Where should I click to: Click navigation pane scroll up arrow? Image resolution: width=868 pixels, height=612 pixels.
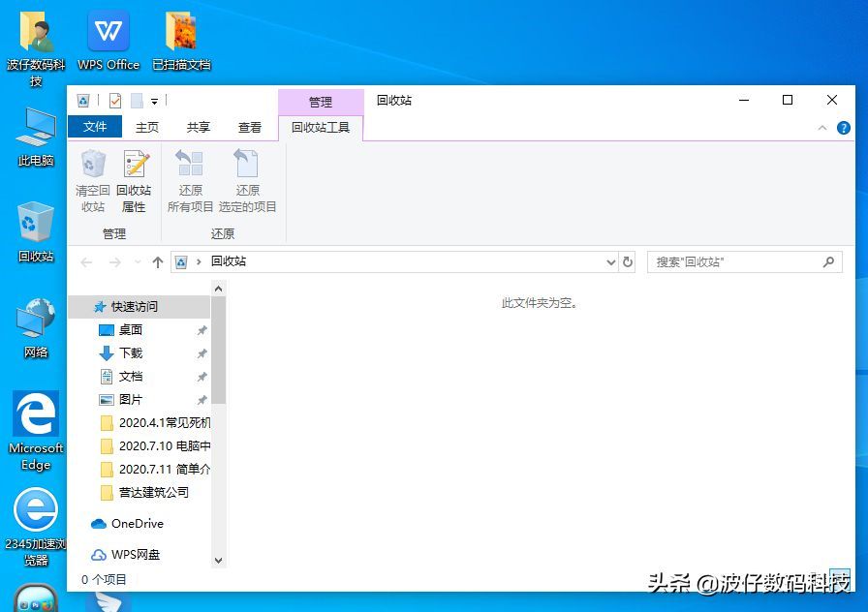219,289
